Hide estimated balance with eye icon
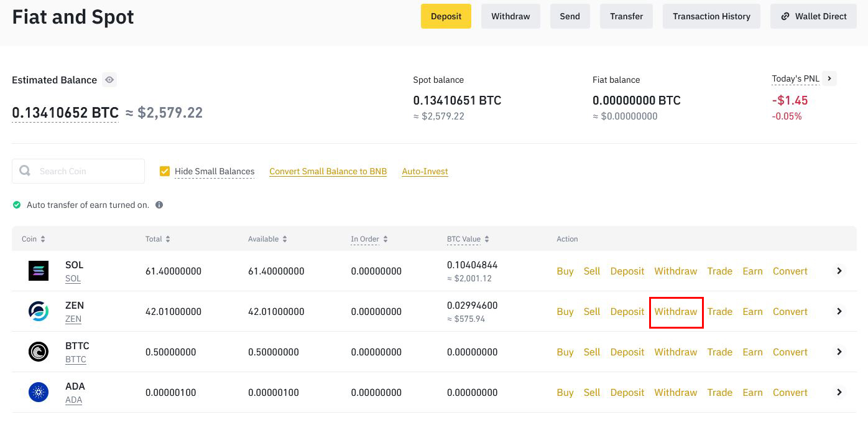The width and height of the screenshot is (868, 422). point(109,80)
